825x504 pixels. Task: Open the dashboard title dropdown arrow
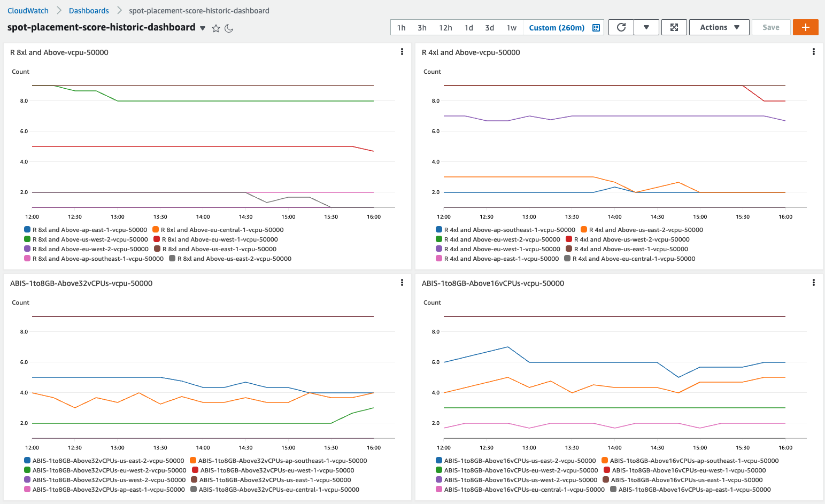[x=202, y=28]
